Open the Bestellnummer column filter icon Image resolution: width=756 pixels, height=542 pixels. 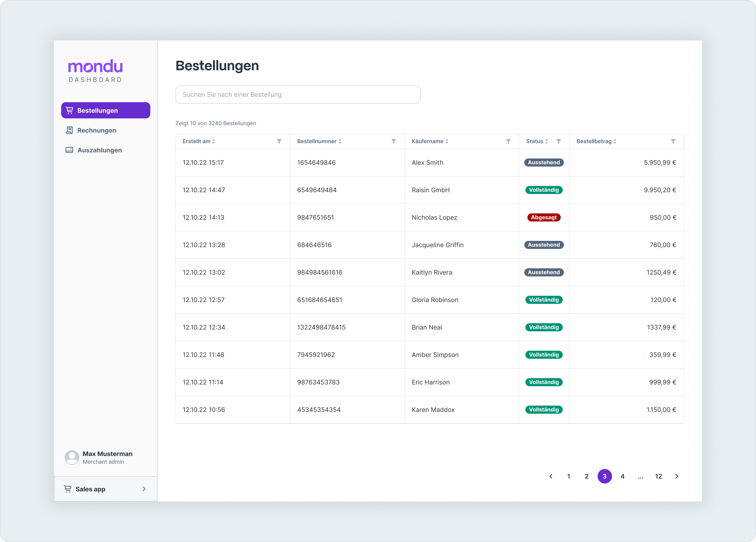[394, 141]
